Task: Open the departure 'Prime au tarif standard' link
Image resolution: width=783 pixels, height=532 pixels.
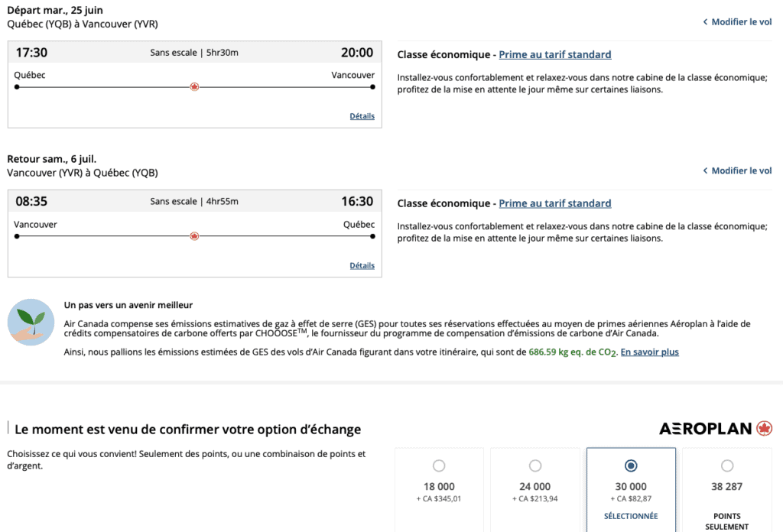Action: click(555, 55)
